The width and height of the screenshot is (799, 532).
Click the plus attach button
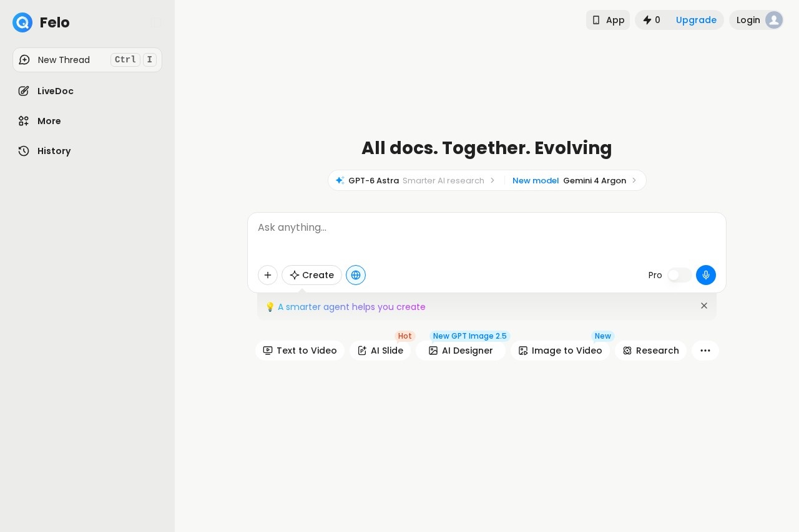[x=268, y=275]
